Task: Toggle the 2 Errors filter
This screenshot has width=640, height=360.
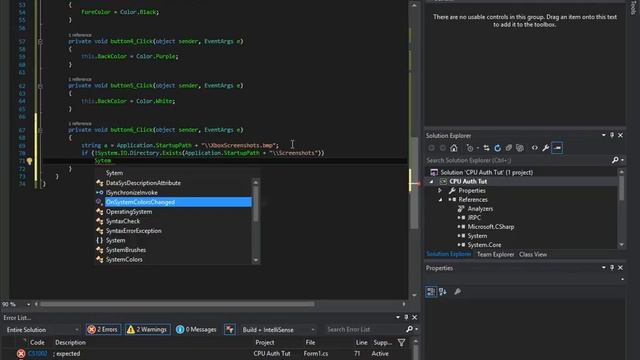Action: point(103,329)
